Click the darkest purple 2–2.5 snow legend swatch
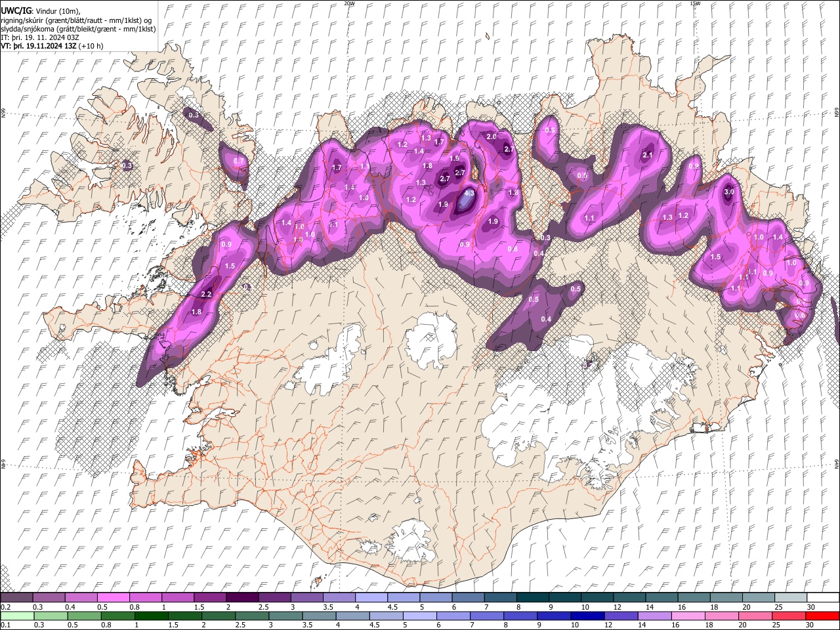The height and width of the screenshot is (630, 840). tap(241, 597)
